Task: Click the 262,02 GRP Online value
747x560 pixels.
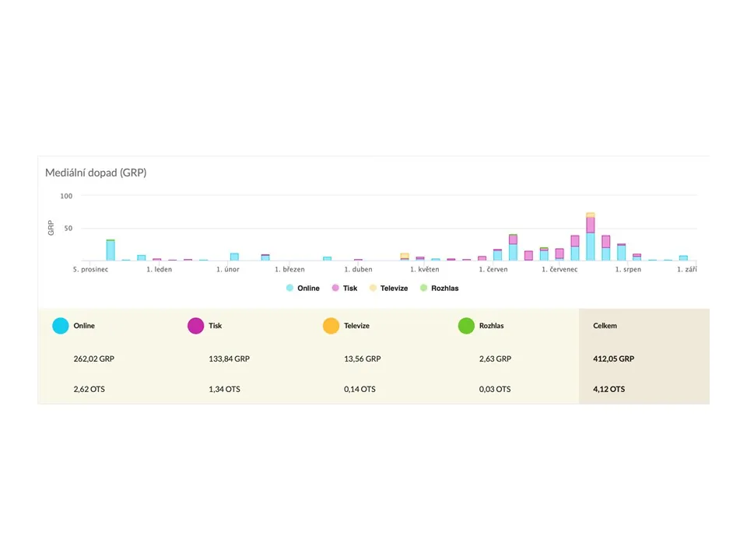Action: pyautogui.click(x=94, y=359)
